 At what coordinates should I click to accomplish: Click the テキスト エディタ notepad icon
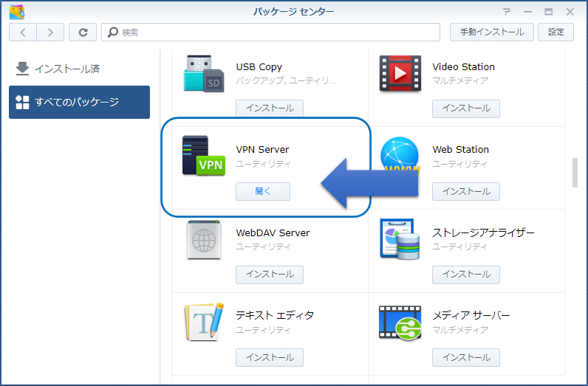[205, 322]
